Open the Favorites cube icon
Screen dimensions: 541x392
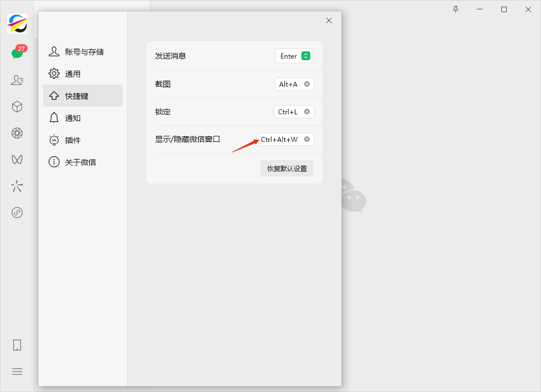[x=17, y=107]
